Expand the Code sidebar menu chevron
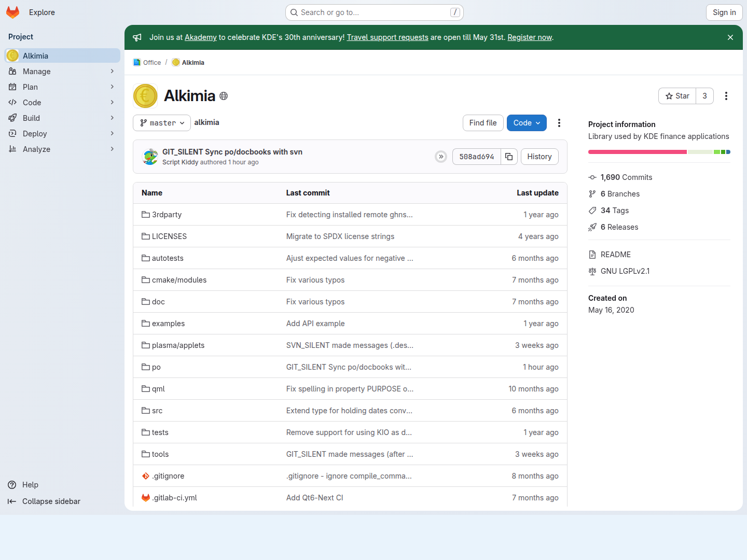Viewport: 747px width, 560px height. pos(112,102)
